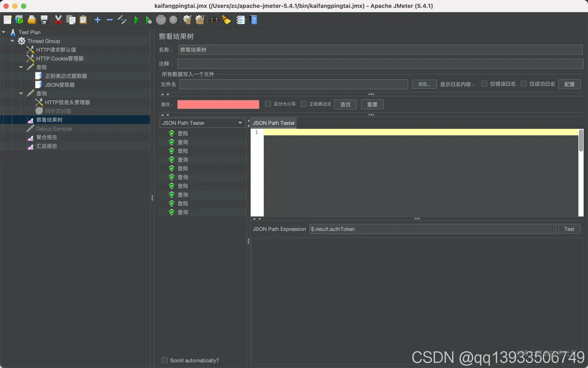The height and width of the screenshot is (368, 588).
Task: Start the test run
Action: point(136,20)
